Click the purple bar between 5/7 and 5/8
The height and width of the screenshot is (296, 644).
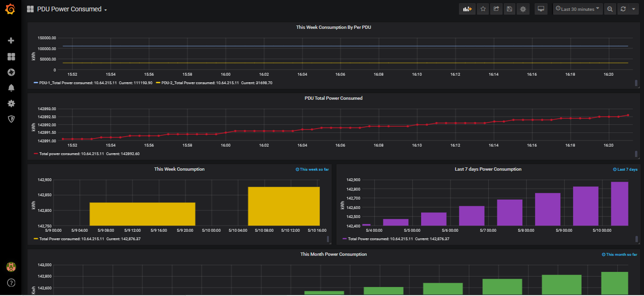[510, 212]
